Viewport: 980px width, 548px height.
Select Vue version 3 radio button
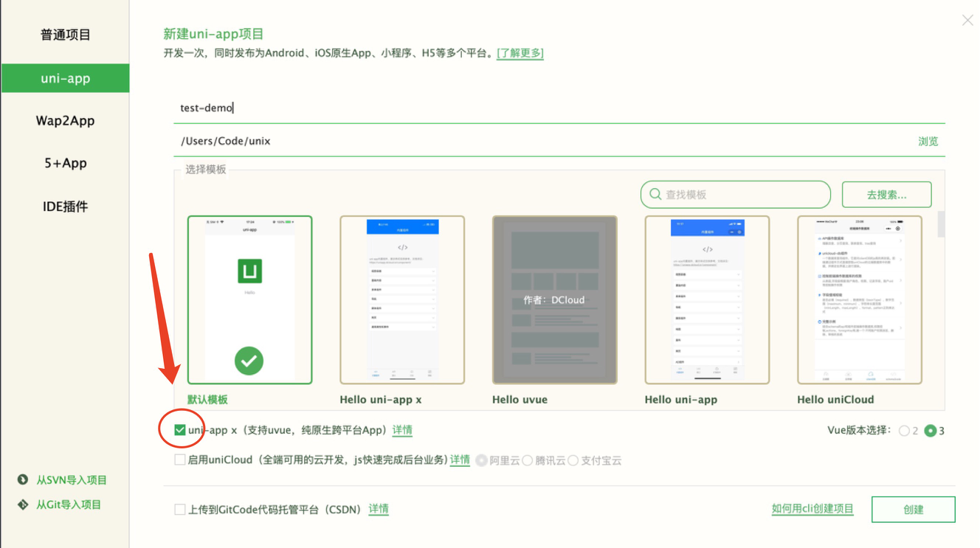pyautogui.click(x=931, y=431)
